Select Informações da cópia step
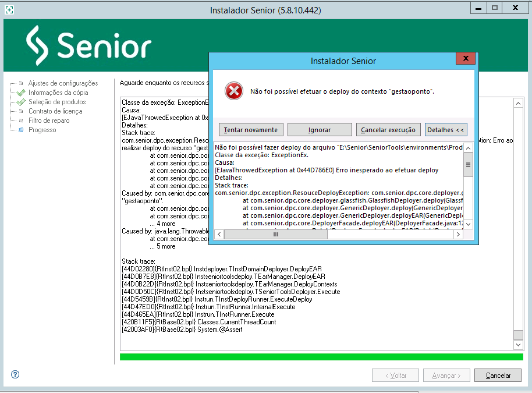The width and height of the screenshot is (532, 393). (x=58, y=93)
